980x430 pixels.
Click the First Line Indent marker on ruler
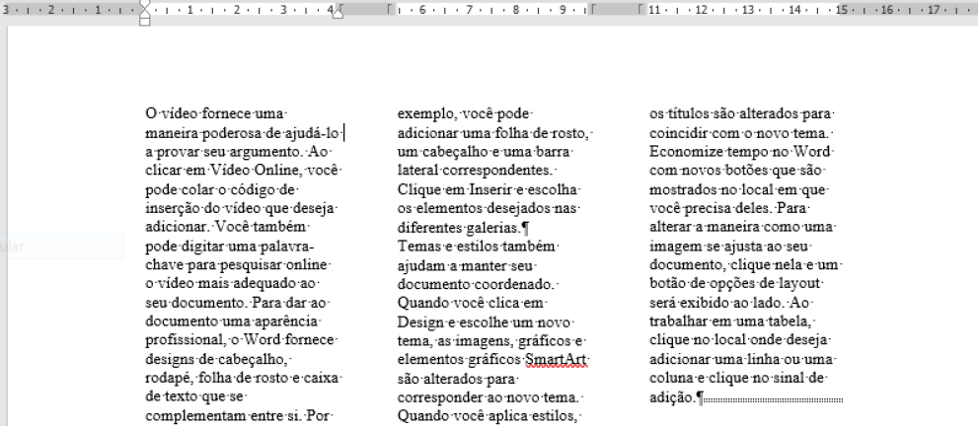tap(146, 5)
